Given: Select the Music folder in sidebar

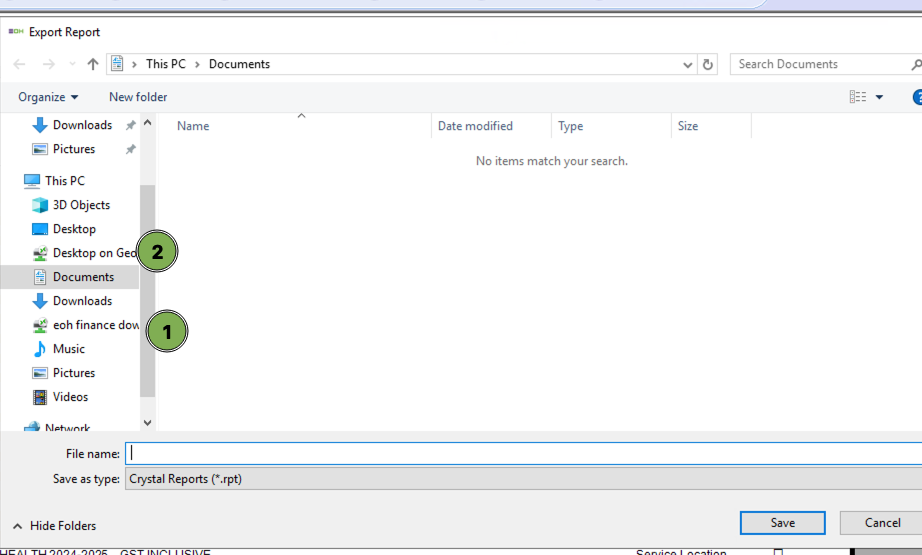Looking at the screenshot, I should pyautogui.click(x=68, y=349).
